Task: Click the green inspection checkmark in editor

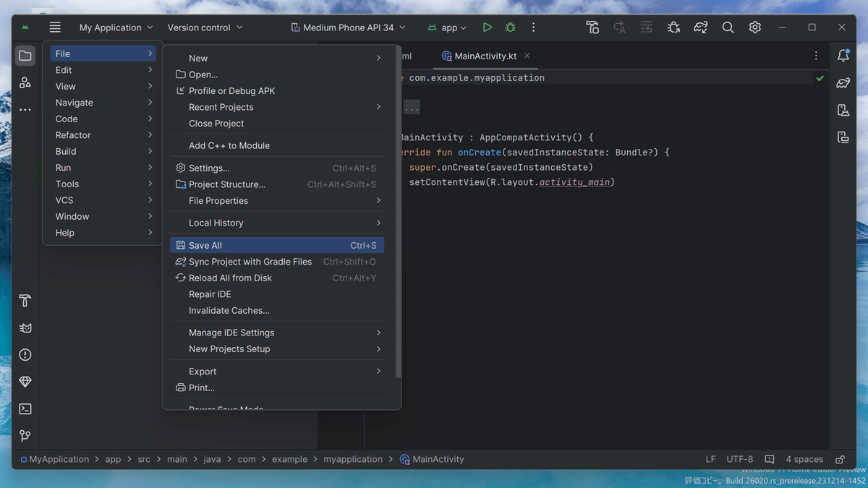Action: 820,77
